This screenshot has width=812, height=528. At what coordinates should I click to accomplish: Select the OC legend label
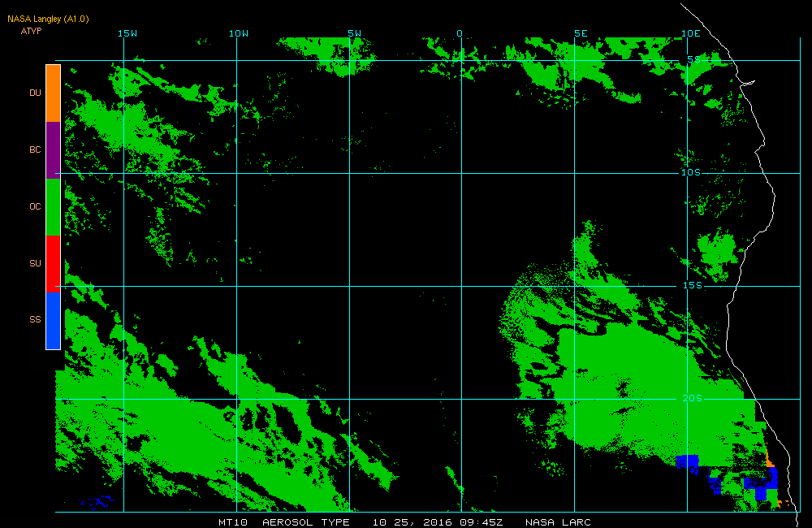35,206
